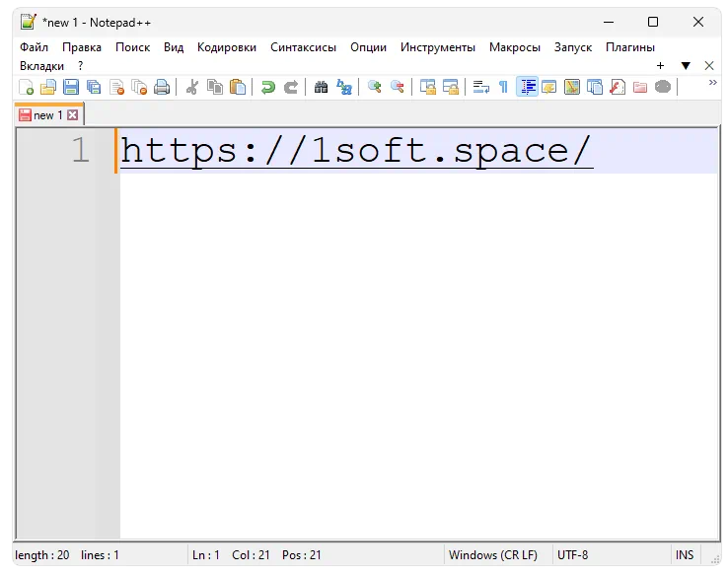Toggle word wrap toolbar icon
728x575 pixels.
click(481, 87)
